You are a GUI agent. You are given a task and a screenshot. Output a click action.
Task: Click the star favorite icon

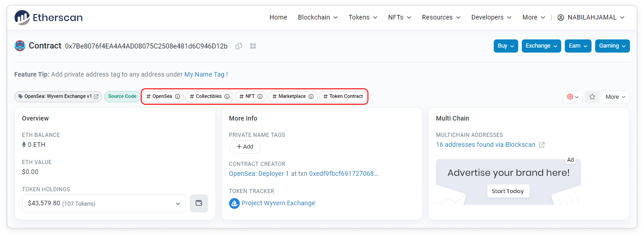point(592,97)
